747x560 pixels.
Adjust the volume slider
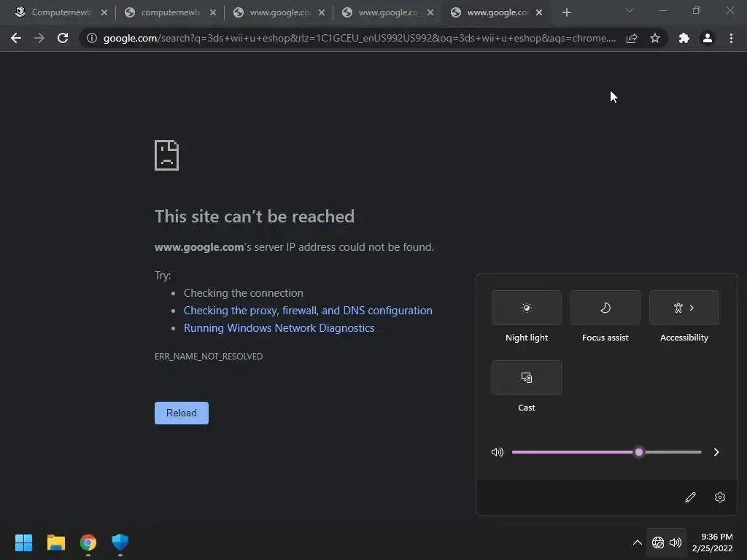(x=606, y=452)
